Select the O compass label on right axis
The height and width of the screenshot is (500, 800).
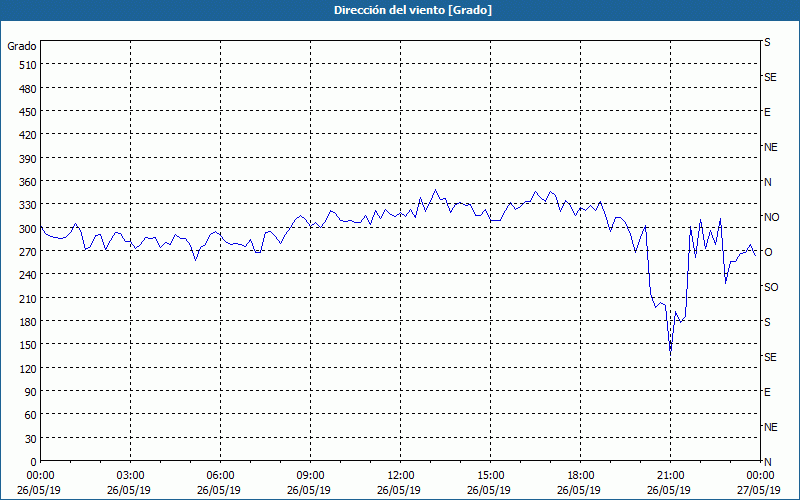(767, 252)
